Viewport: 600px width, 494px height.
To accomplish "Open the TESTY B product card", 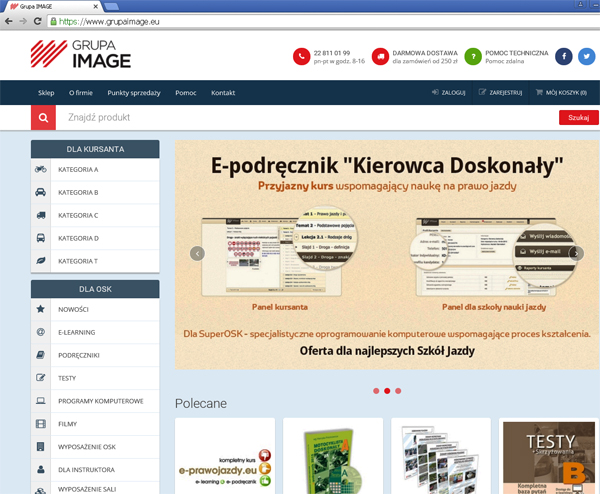I will pyautogui.click(x=549, y=456).
